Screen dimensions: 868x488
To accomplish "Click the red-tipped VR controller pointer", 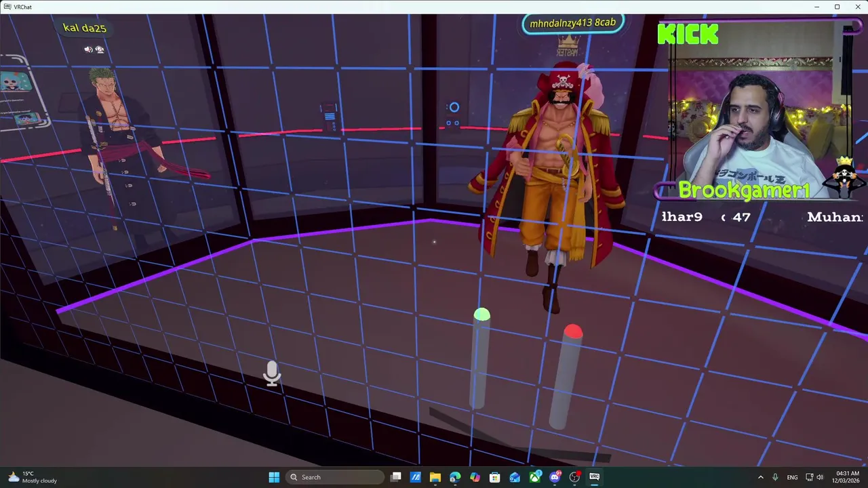I will [x=567, y=376].
